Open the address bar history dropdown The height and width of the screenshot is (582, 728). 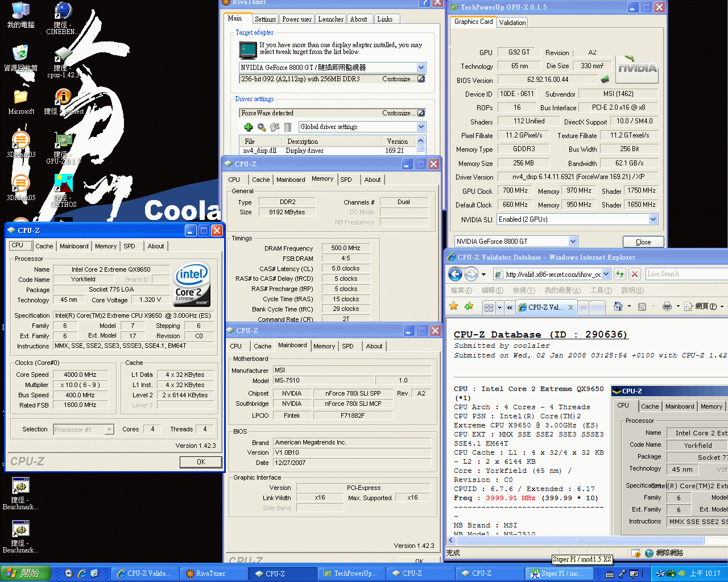coord(606,274)
